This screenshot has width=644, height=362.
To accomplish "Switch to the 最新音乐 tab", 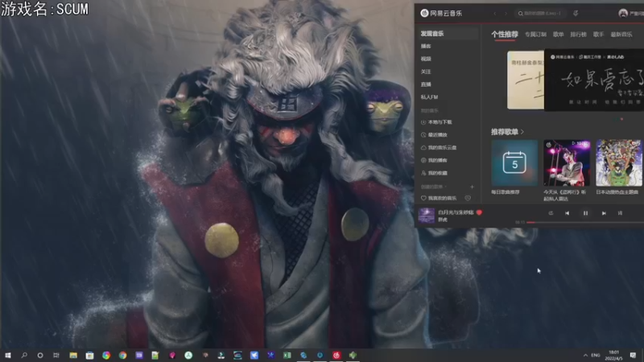I will 621,35.
